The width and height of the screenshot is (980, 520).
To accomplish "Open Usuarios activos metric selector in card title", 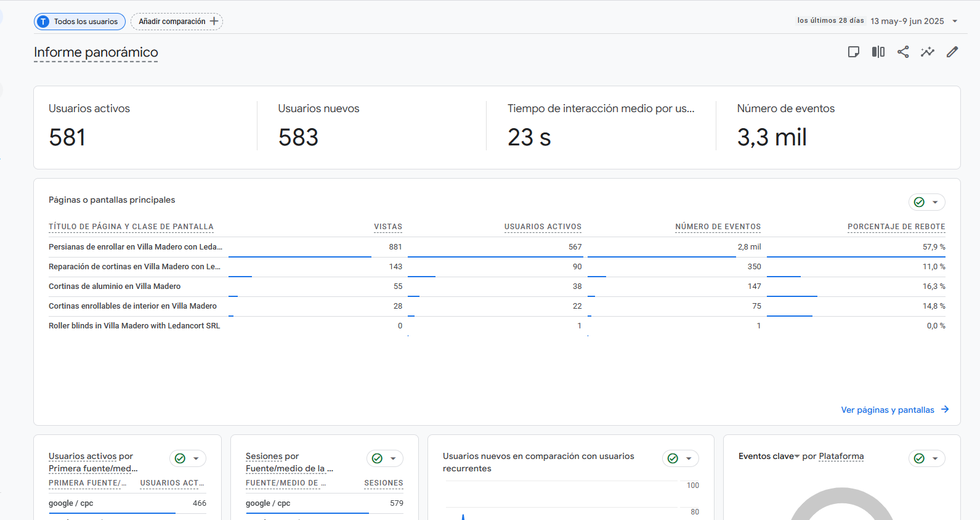I will tap(83, 457).
